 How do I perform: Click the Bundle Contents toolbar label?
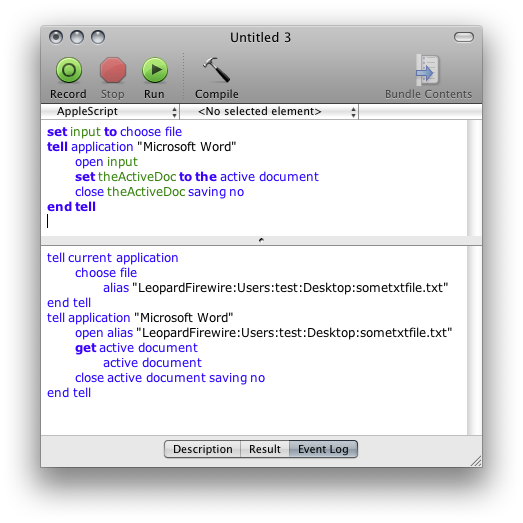429,94
